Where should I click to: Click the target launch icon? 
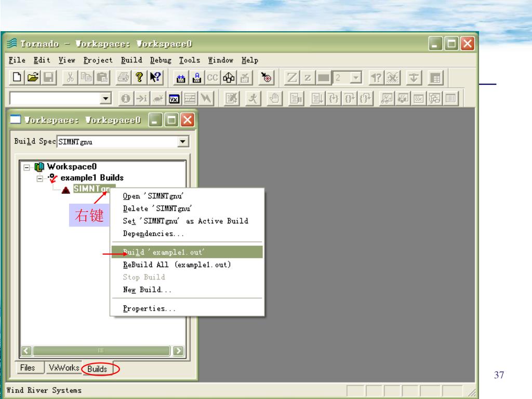267,78
